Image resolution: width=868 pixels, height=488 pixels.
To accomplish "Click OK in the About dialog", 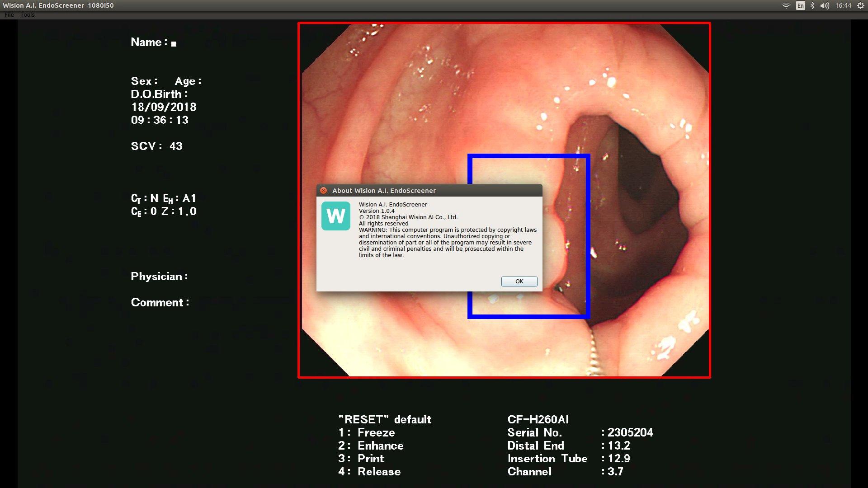I will pos(519,281).
